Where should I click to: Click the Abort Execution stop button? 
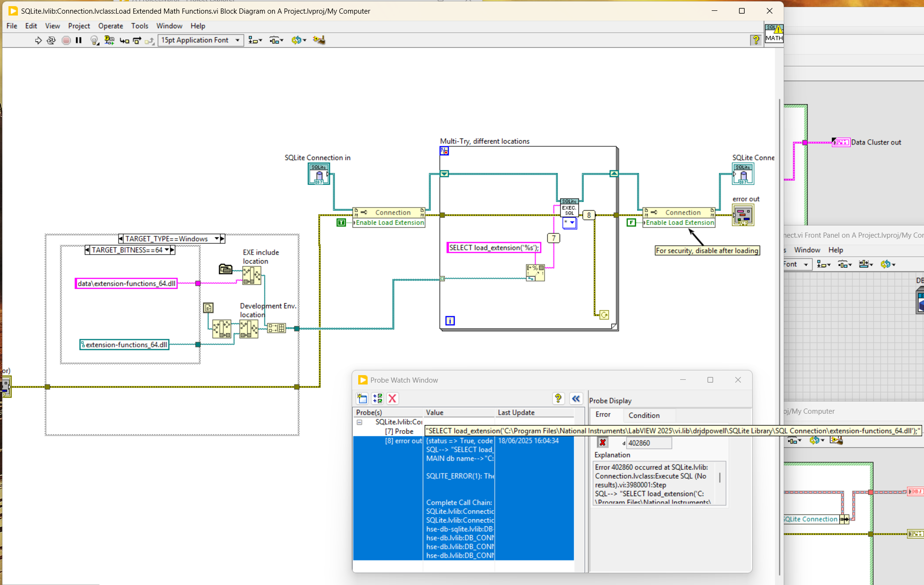[66, 40]
